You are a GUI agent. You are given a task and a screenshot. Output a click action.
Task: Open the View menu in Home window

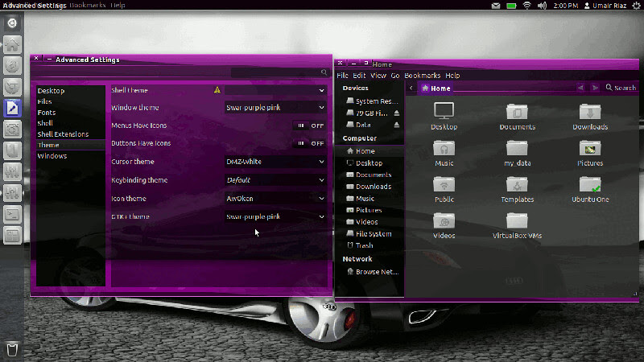pos(378,76)
